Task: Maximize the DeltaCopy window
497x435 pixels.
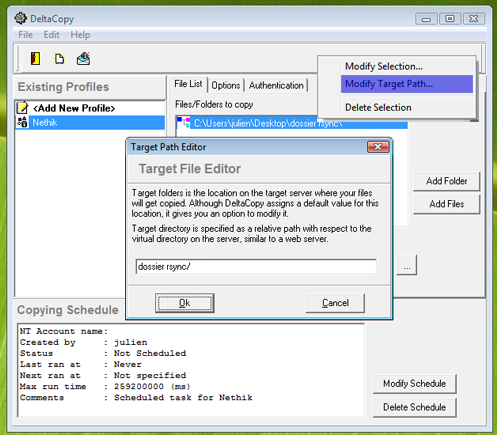Action: (x=450, y=19)
